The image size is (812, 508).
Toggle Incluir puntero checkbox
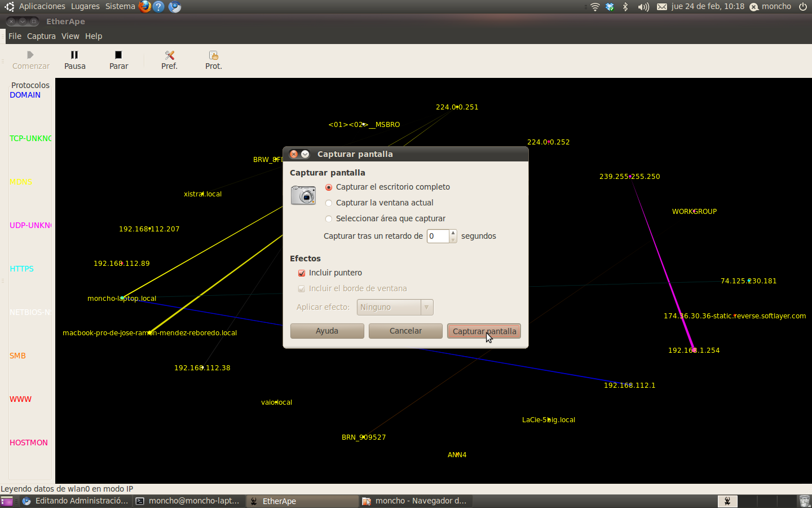[x=330, y=273]
